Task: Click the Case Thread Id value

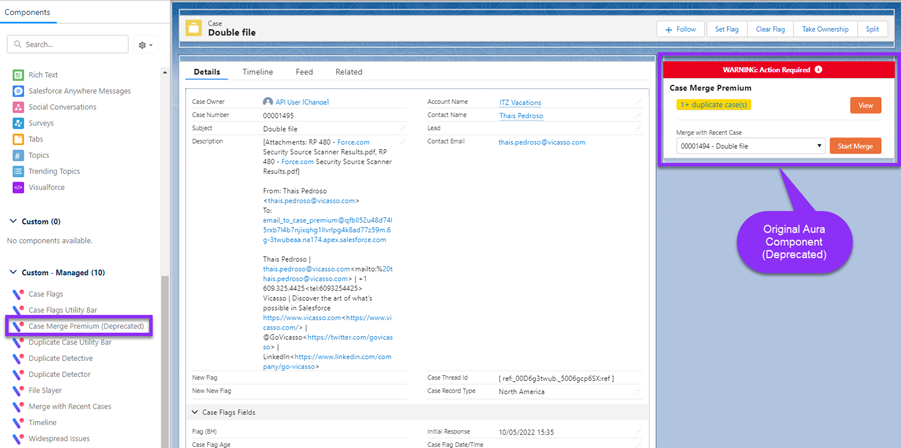Action: (x=556, y=378)
